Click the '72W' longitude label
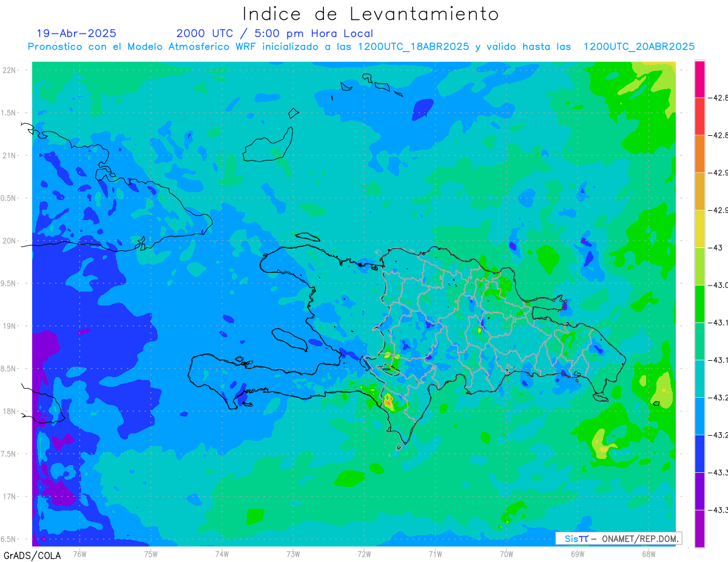Viewport: 728px width, 562px height. click(364, 554)
